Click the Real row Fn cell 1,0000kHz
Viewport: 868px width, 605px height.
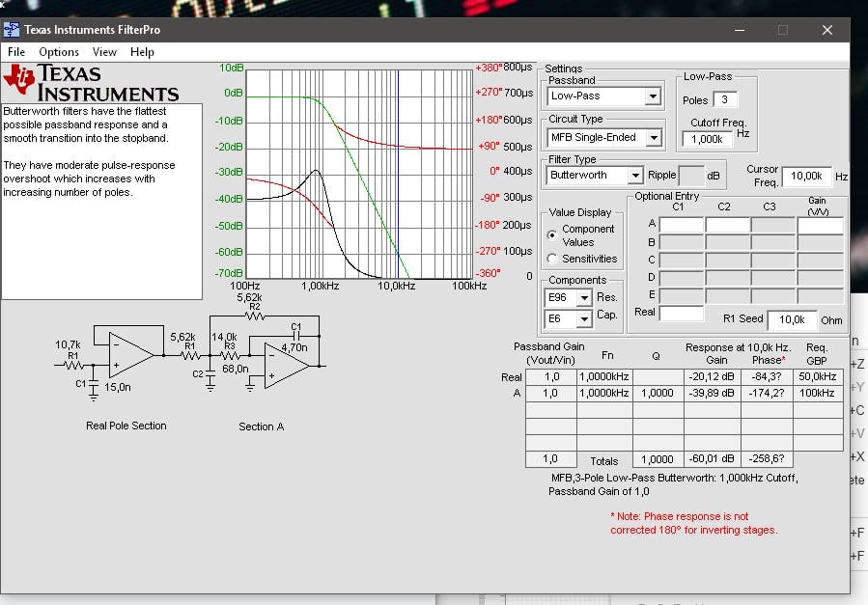[x=603, y=376]
